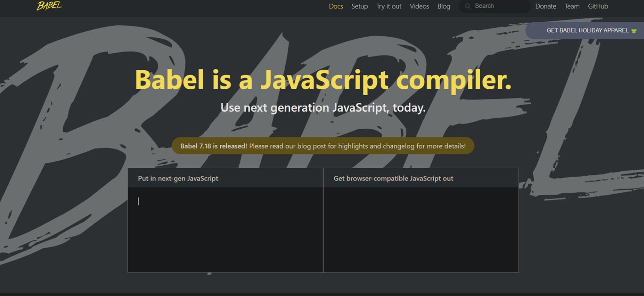
Task: Focus the Search input field
Action: 495,6
